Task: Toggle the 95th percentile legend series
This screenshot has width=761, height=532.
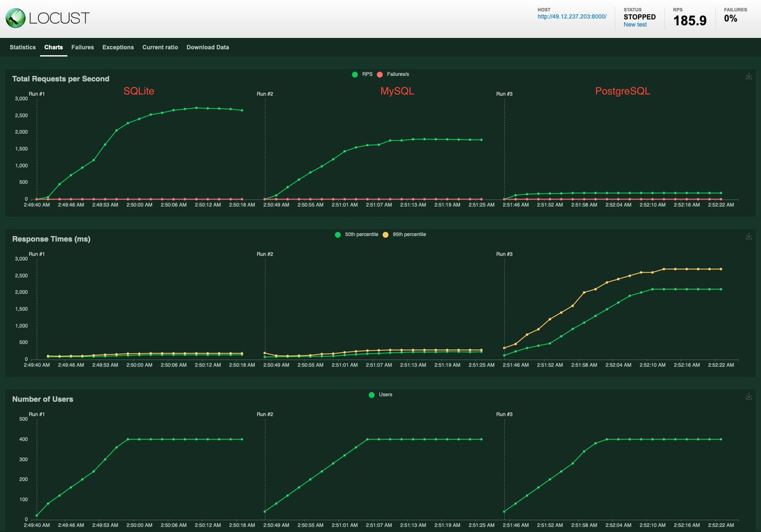Action: pyautogui.click(x=404, y=234)
